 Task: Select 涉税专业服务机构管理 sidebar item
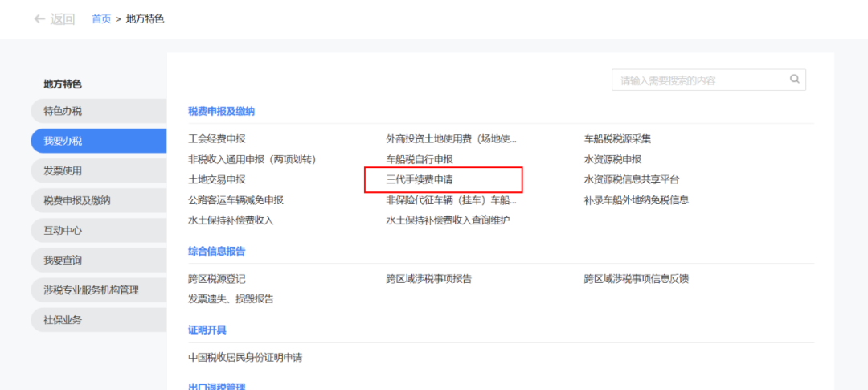click(91, 289)
